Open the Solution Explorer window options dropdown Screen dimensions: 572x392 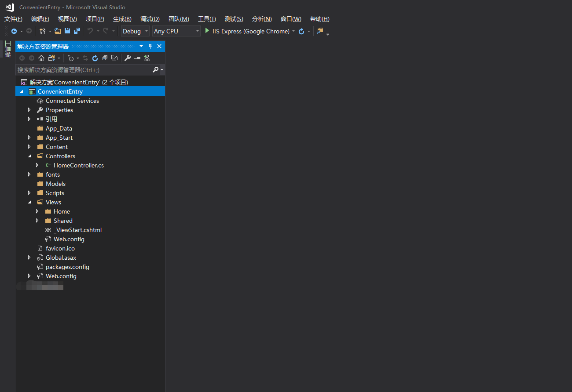(x=141, y=46)
